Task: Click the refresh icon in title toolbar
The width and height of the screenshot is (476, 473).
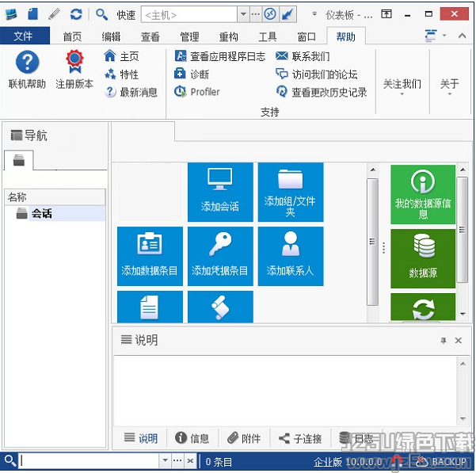Action: [x=76, y=14]
